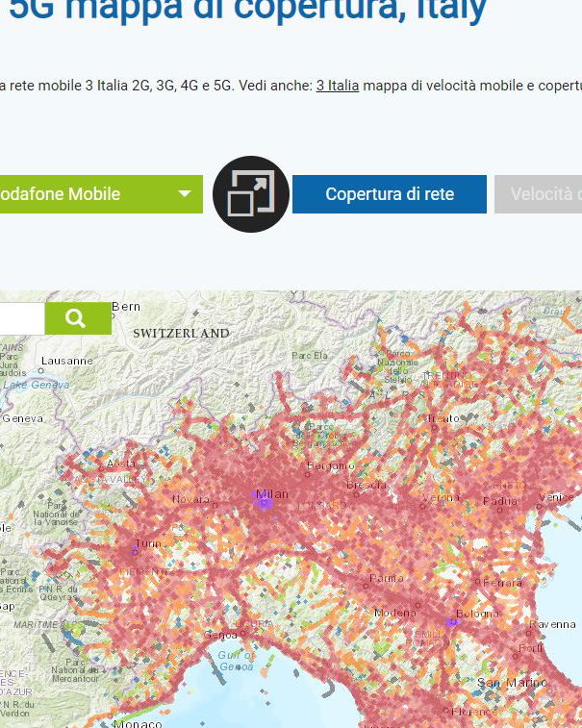Image resolution: width=582 pixels, height=728 pixels.
Task: Click the Trento city label
Action: [443, 418]
